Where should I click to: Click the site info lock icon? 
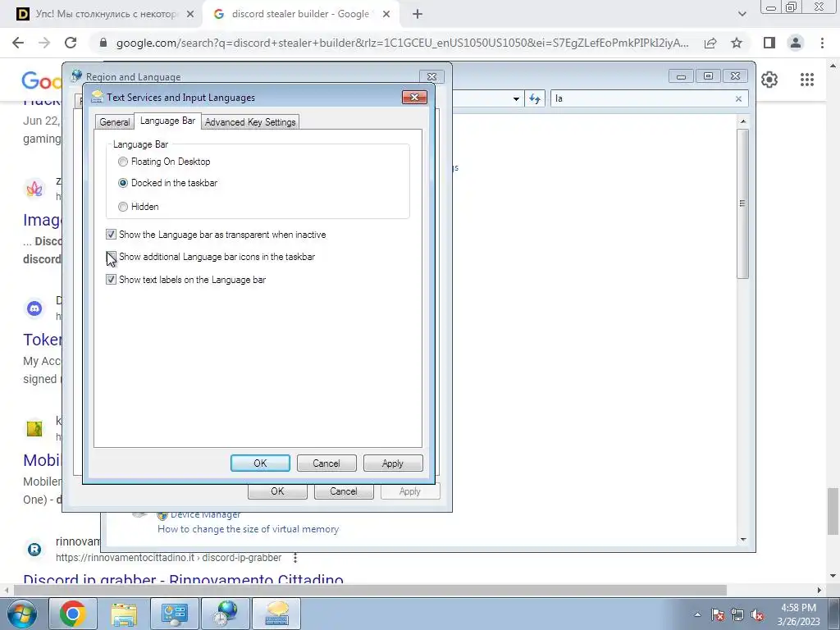pos(103,43)
